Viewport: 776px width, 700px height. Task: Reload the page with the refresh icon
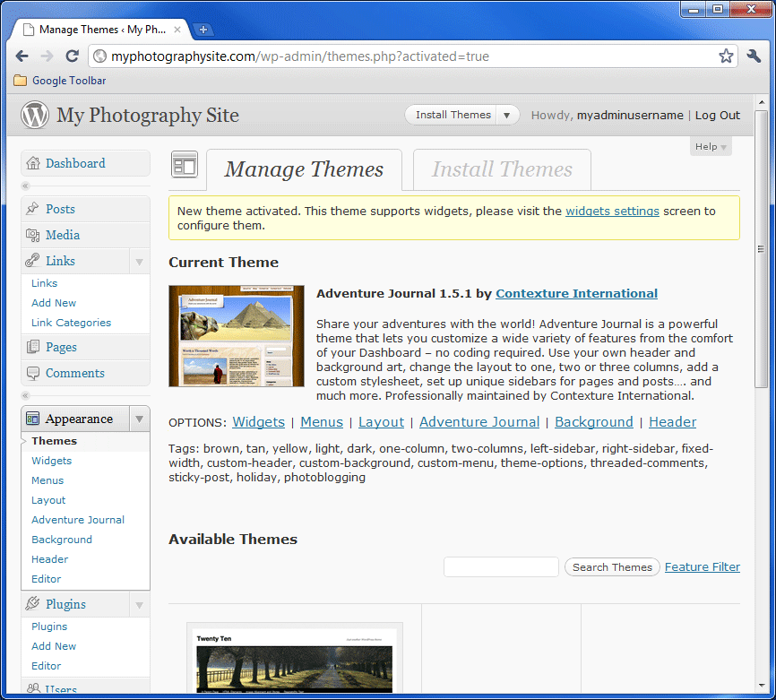coord(73,56)
